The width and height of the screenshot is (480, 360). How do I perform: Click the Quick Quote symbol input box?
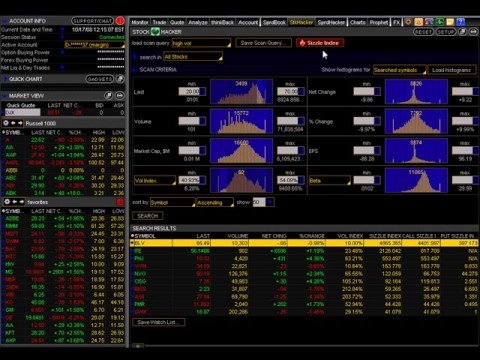[x=22, y=112]
